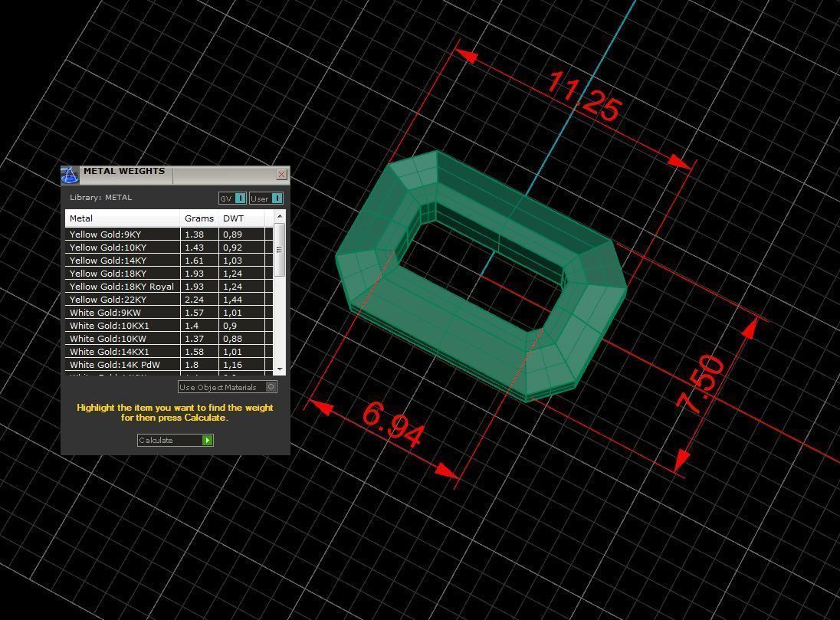Image resolution: width=840 pixels, height=620 pixels.
Task: Select the 6.94 dimension annotation
Action: (x=394, y=425)
